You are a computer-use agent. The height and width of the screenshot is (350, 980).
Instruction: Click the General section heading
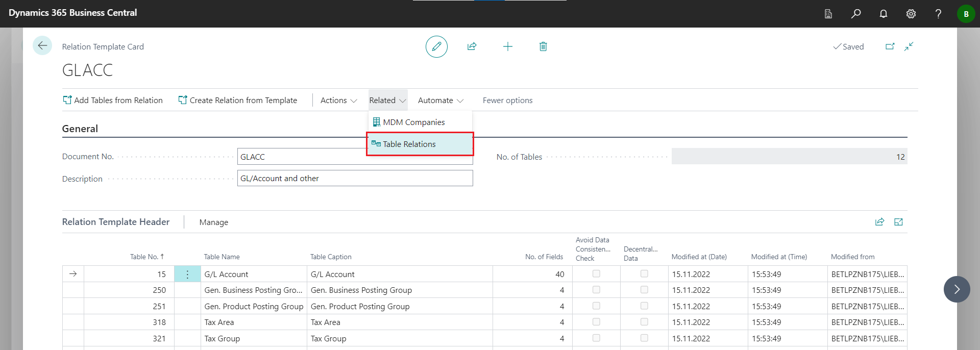click(x=80, y=129)
